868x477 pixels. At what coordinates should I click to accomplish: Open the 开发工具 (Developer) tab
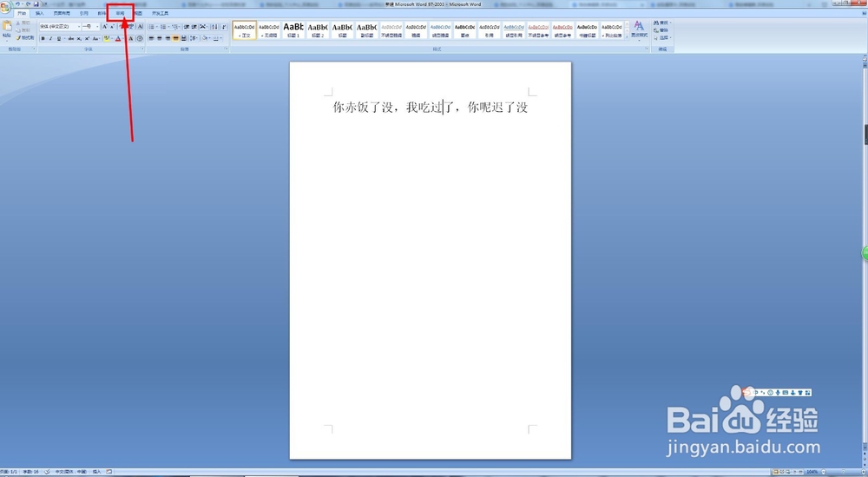160,13
